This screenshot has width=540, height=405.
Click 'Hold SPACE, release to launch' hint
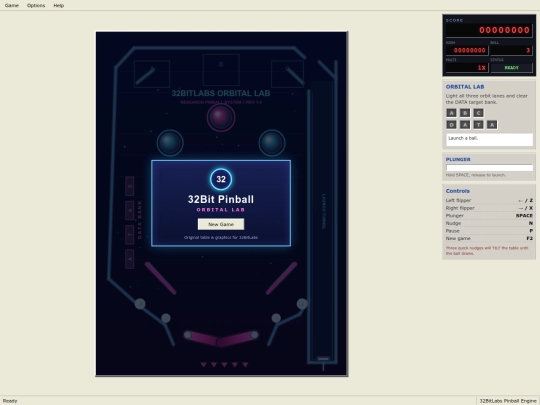(476, 175)
